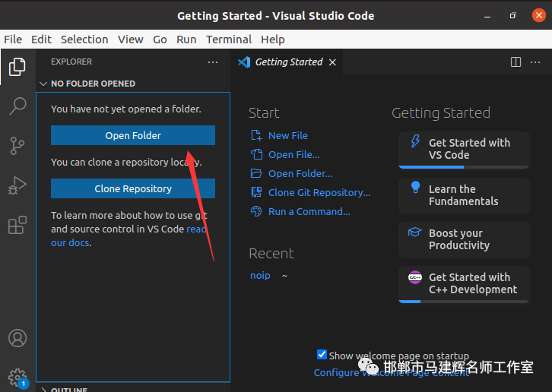Screen dimensions: 552x392
Task: Open the Go menu
Action: click(x=160, y=40)
